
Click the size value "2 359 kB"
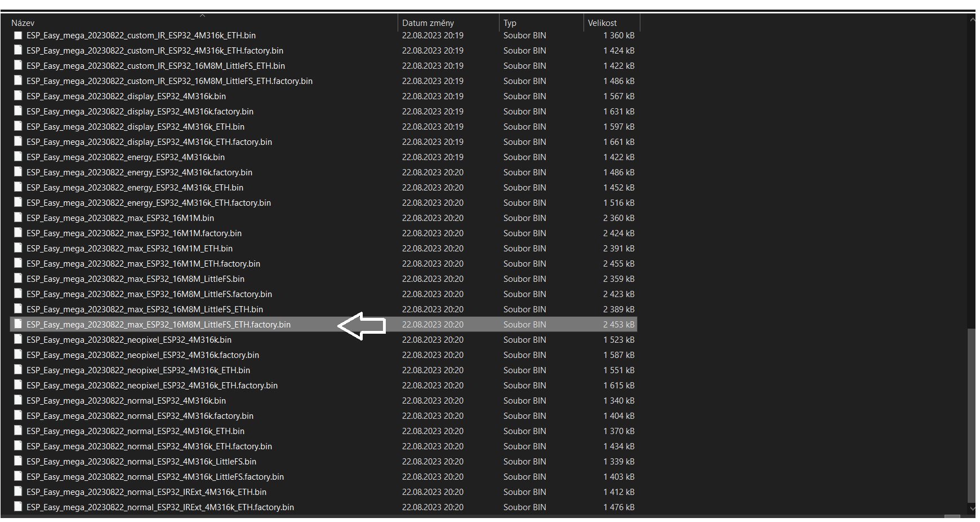619,279
